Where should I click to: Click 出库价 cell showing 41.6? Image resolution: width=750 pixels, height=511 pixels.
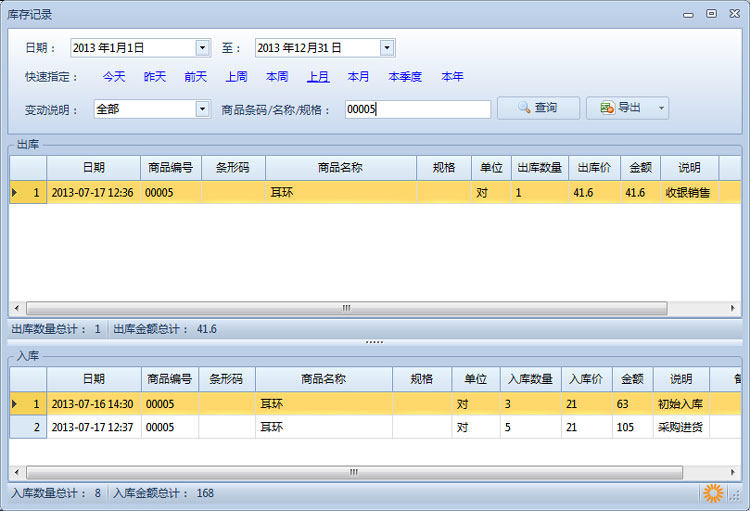(x=594, y=193)
